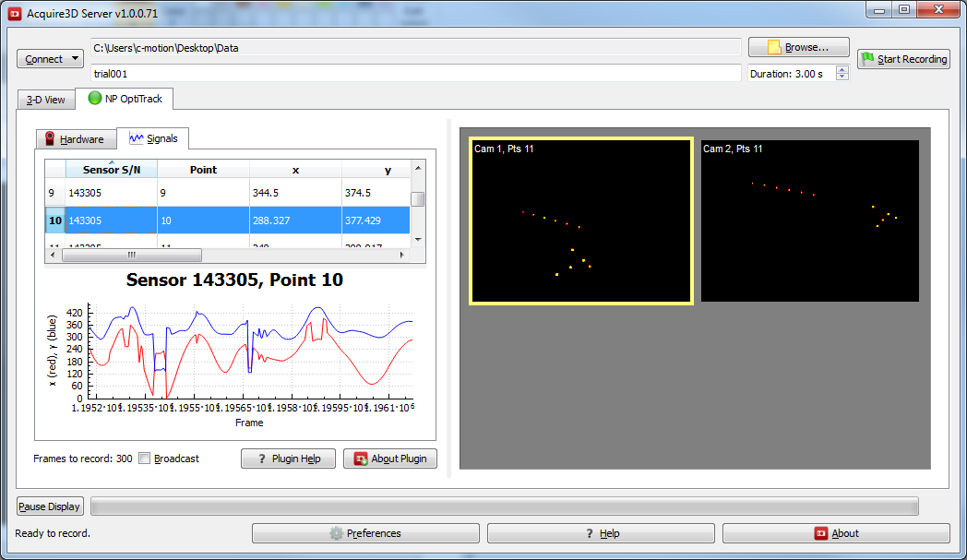Click the Ready to record status text
Viewport: 967px width, 560px height.
coord(53,533)
